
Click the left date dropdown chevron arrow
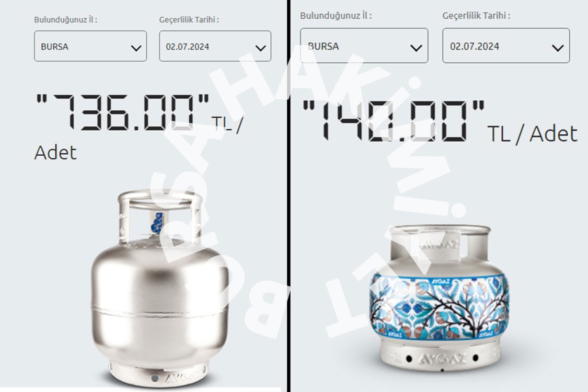pyautogui.click(x=261, y=48)
